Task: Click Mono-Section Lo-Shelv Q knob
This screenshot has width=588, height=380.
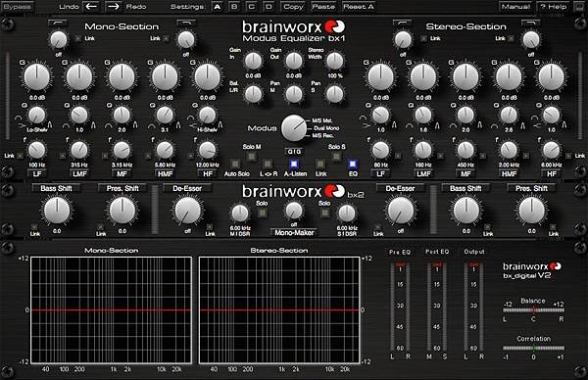Action: (37, 116)
